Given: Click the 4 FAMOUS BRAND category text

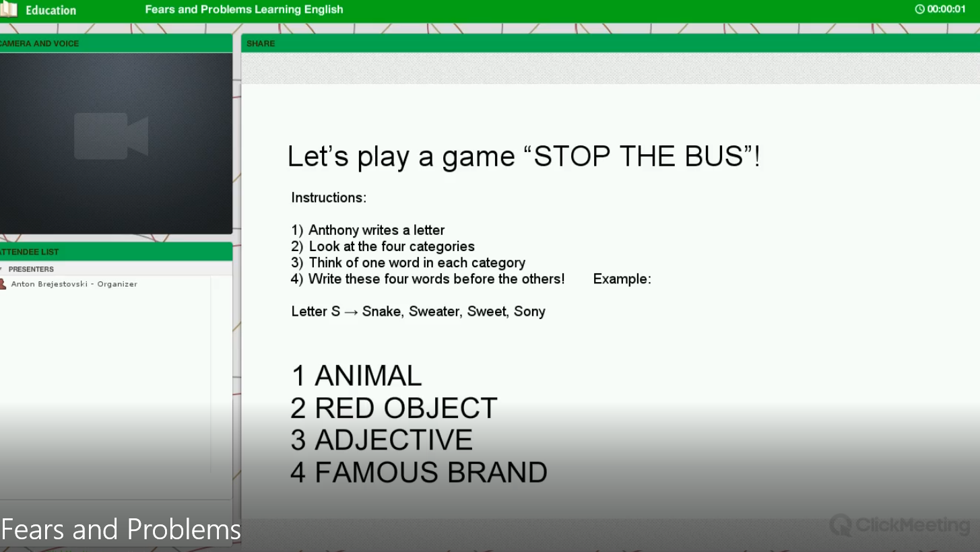Looking at the screenshot, I should click(x=418, y=473).
